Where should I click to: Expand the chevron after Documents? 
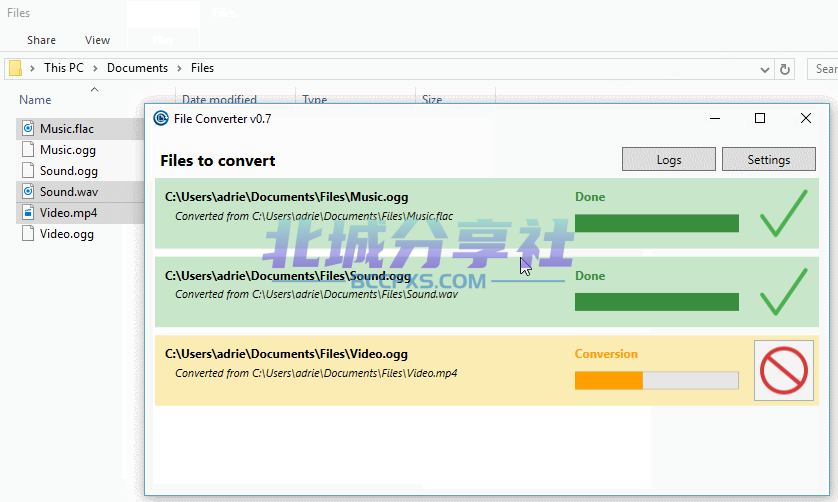pos(180,68)
